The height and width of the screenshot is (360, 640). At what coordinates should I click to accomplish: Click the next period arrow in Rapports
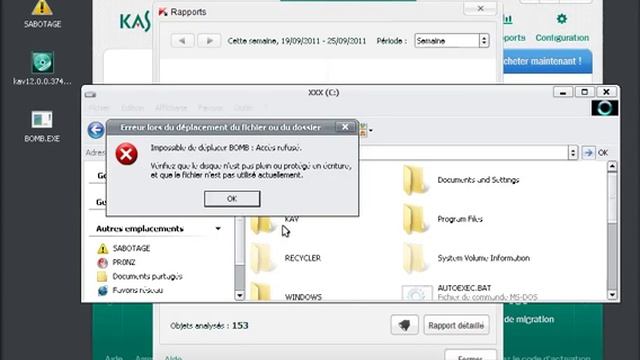pos(209,41)
